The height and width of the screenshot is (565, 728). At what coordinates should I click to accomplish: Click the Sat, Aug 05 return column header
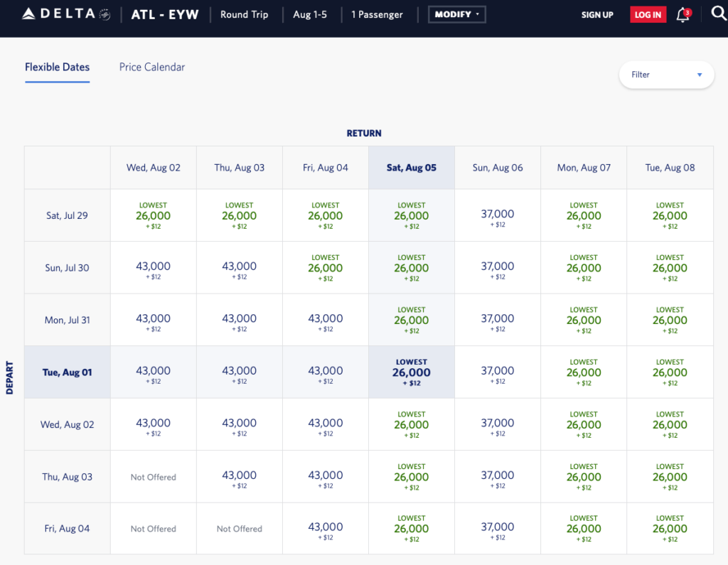click(411, 168)
